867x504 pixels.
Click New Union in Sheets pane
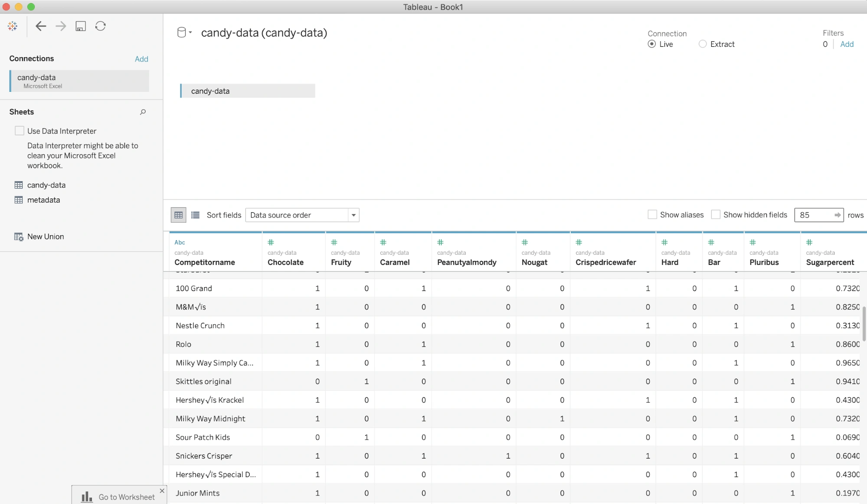pyautogui.click(x=45, y=237)
